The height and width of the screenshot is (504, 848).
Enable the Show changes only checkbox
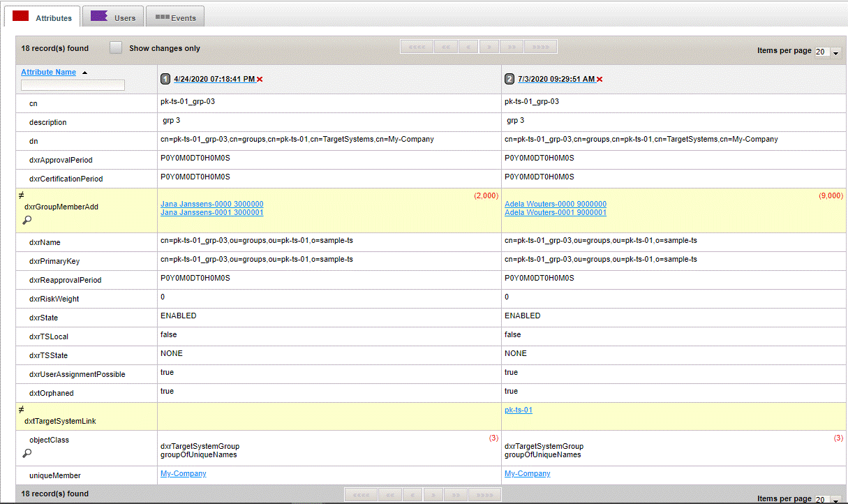pyautogui.click(x=116, y=48)
